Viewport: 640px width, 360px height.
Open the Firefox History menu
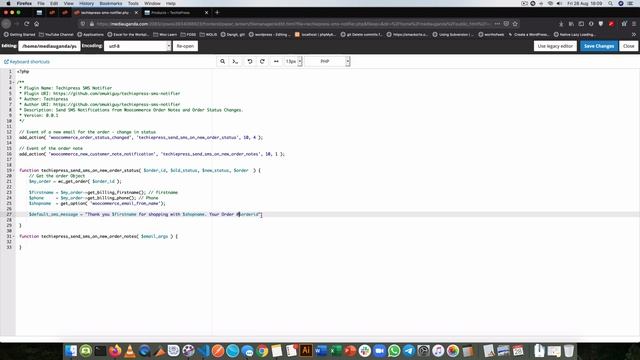86,3
